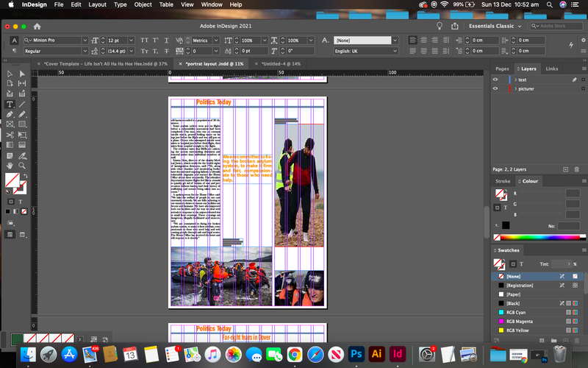This screenshot has width=588, height=368.
Task: Toggle formatting affects container in Colour panel
Action: [x=498, y=208]
